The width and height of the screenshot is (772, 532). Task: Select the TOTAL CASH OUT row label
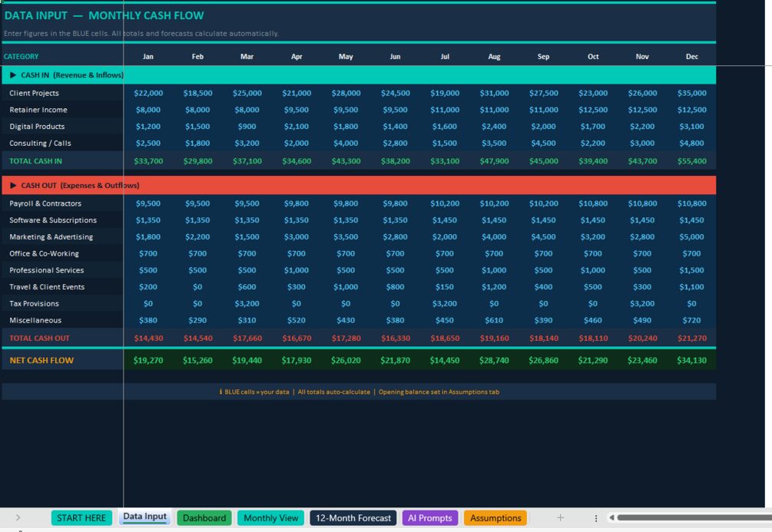pyautogui.click(x=39, y=338)
